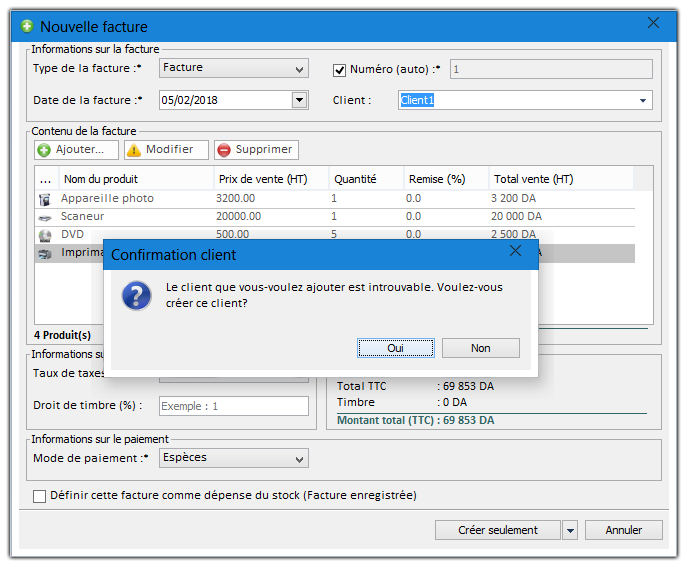The width and height of the screenshot is (687, 567).
Task: Click the green plus icon on Ajouter button
Action: click(x=44, y=150)
